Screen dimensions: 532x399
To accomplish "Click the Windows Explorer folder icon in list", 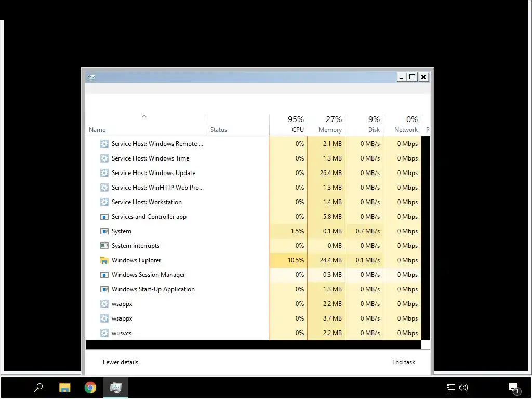I will coord(104,260).
